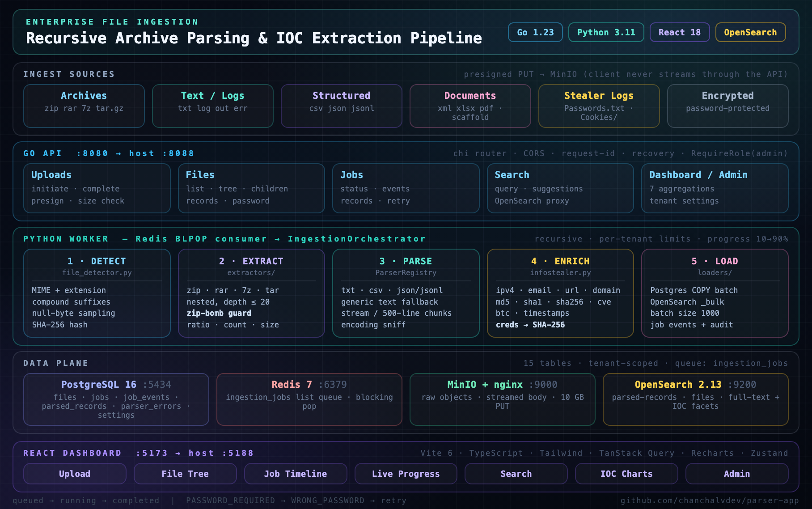This screenshot has height=509, width=812.
Task: Click the 'null-byte sampling' text
Action: (74, 313)
